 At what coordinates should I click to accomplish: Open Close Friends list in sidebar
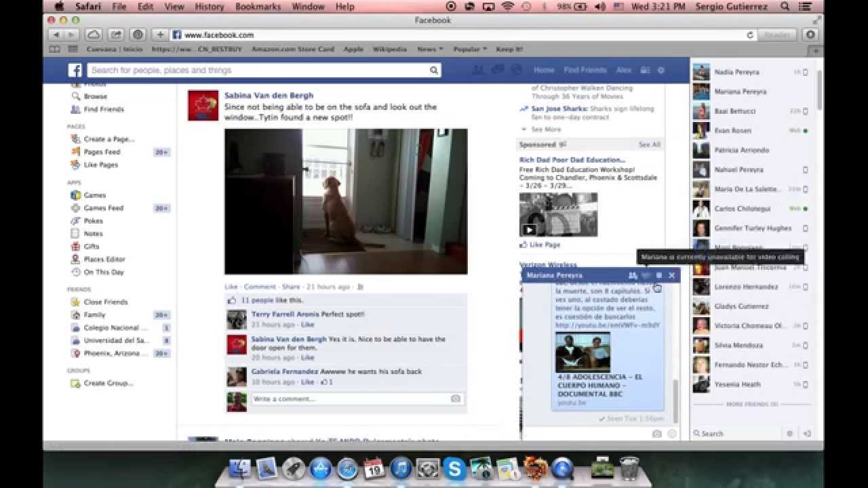pyautogui.click(x=105, y=302)
